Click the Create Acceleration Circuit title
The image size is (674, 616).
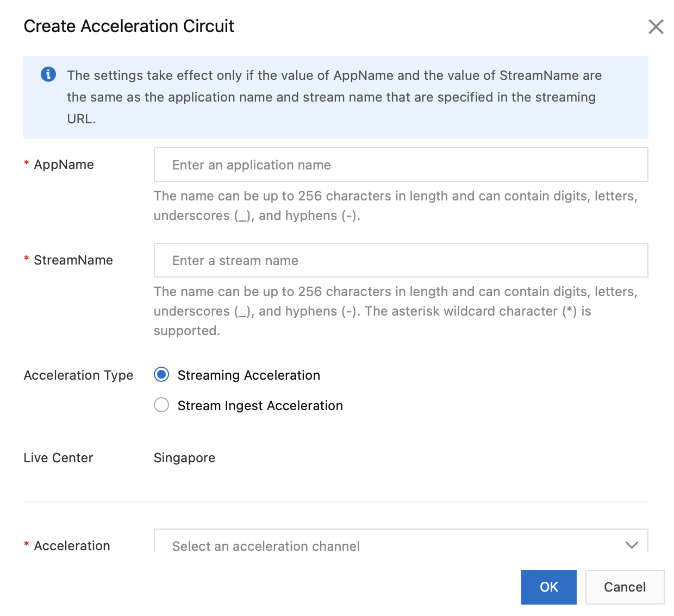129,26
